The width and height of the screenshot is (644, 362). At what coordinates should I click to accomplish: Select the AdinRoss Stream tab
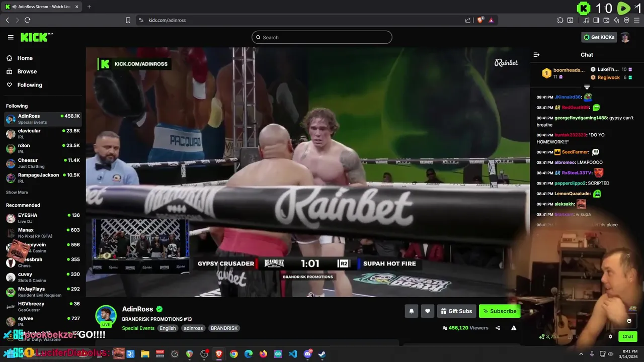[42, 7]
